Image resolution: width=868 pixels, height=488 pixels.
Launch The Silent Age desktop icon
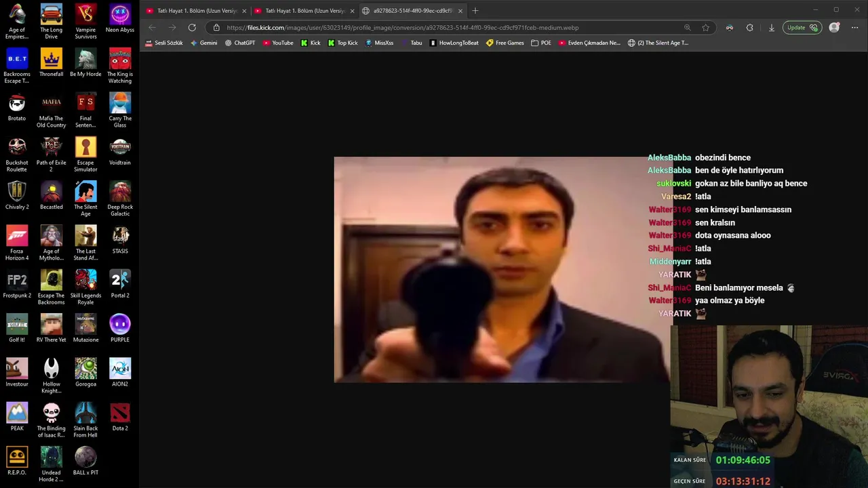(85, 199)
